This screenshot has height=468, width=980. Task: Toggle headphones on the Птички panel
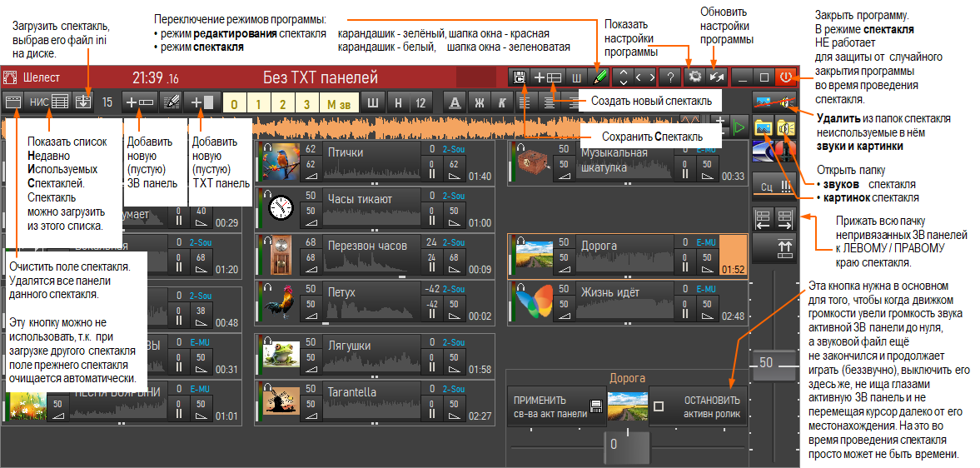coord(267,147)
